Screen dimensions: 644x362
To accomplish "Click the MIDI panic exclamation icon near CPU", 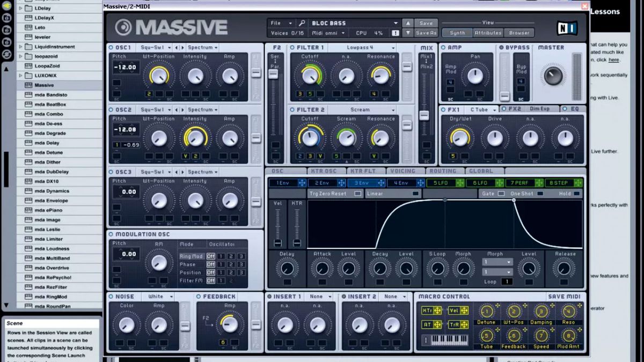I will (x=395, y=33).
